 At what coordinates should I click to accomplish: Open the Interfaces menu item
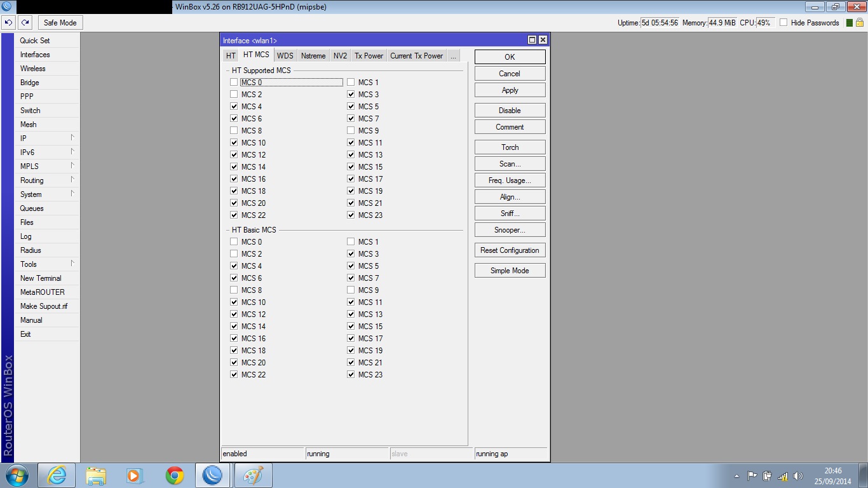coord(48,55)
